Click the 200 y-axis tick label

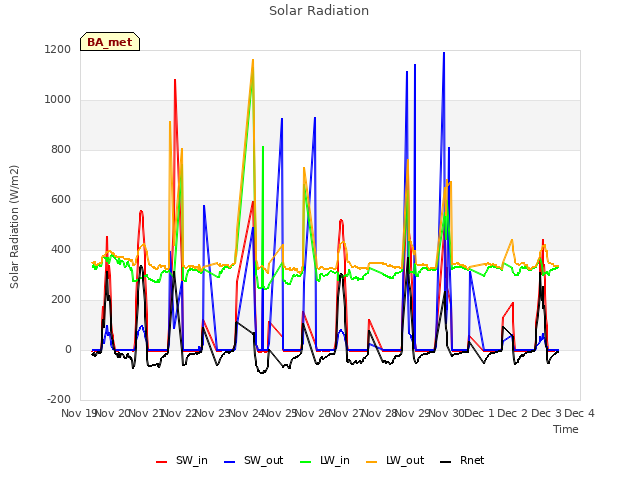coord(61,300)
